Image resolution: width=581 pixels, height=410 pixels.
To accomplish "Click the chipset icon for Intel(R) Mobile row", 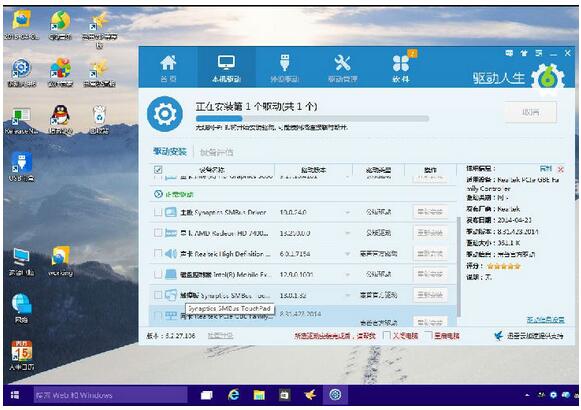I will (x=171, y=274).
